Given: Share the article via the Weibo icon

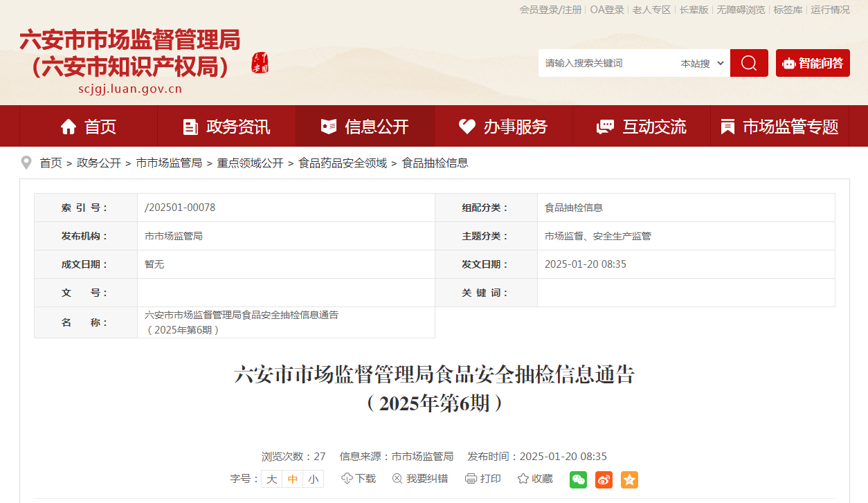Looking at the screenshot, I should 604,479.
